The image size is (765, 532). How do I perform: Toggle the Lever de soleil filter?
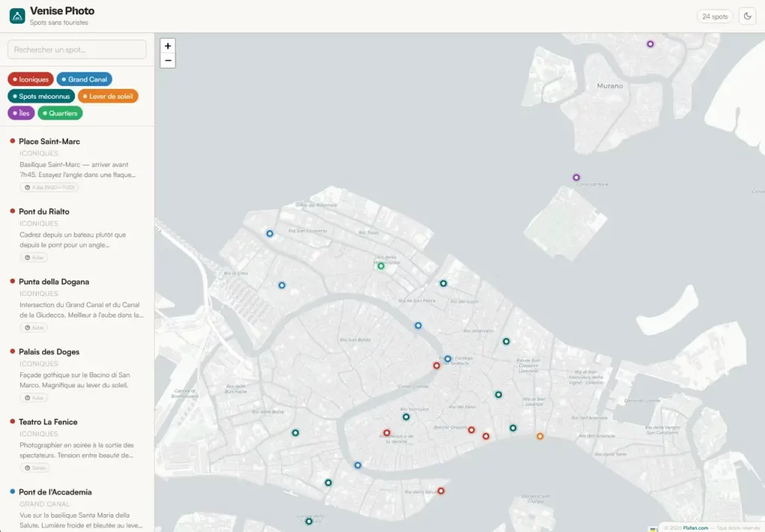coord(108,96)
